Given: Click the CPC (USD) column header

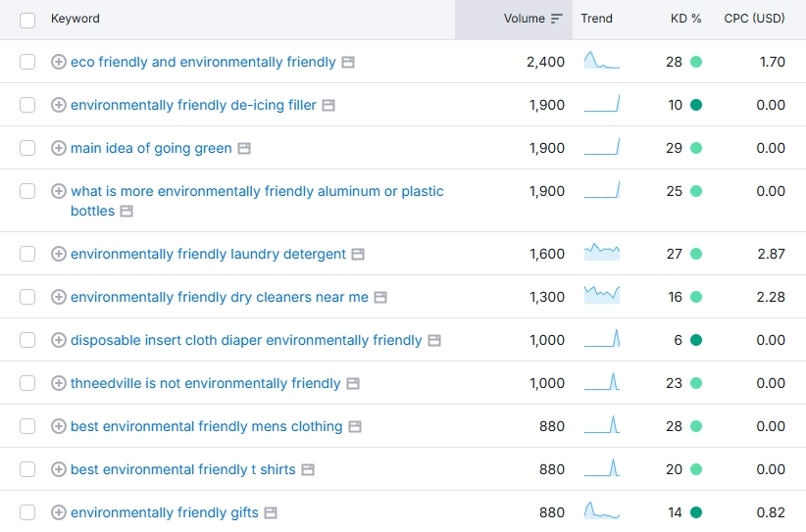Looking at the screenshot, I should coord(754,19).
